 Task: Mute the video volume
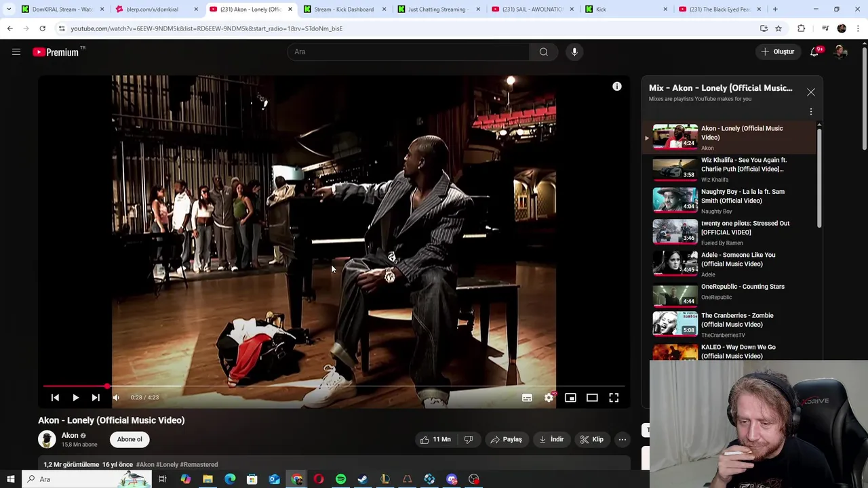(x=116, y=398)
